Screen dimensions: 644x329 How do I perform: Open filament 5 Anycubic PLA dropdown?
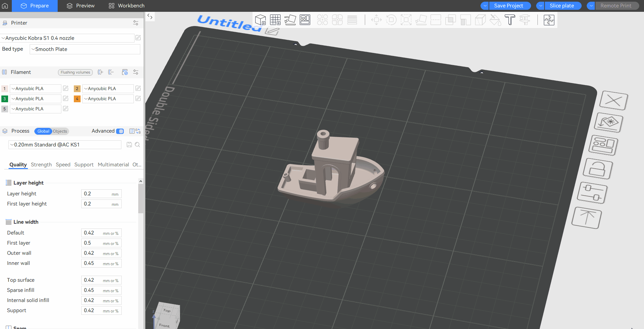point(35,109)
